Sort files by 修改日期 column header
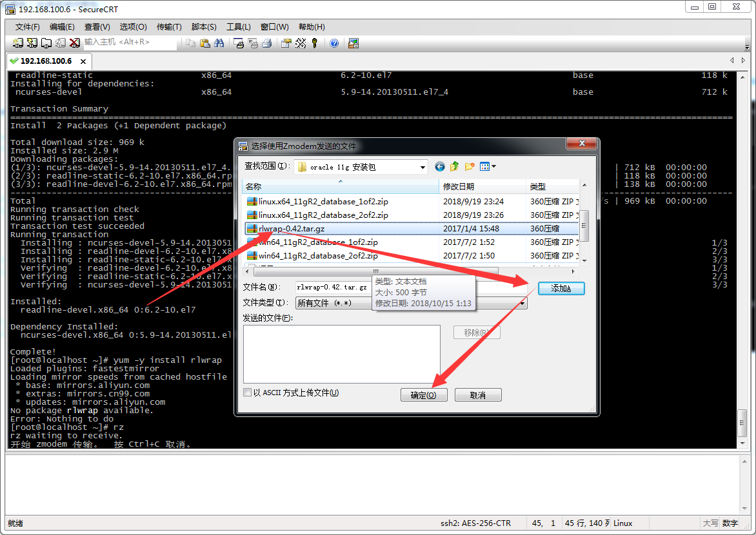Image resolution: width=756 pixels, height=535 pixels. pyautogui.click(x=482, y=186)
